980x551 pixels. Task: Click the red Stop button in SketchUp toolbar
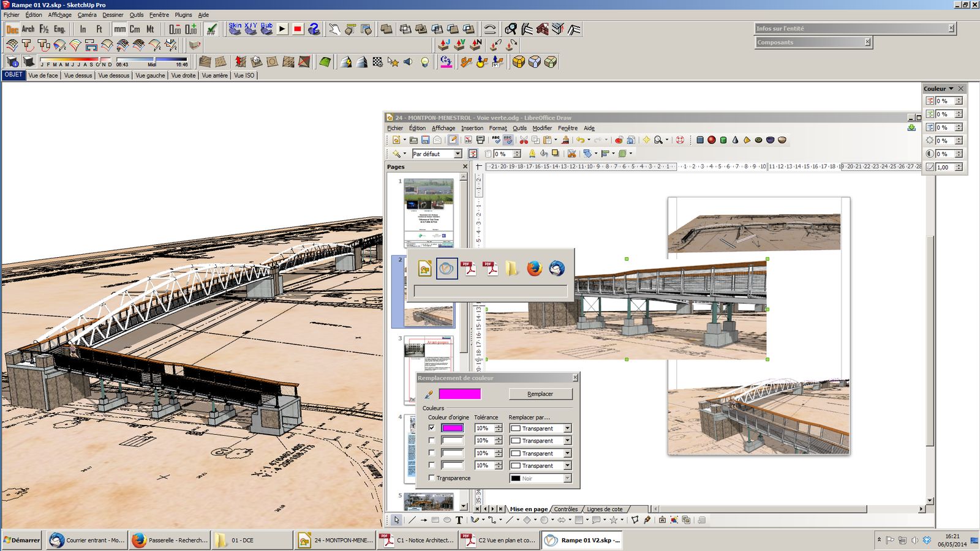(x=298, y=29)
